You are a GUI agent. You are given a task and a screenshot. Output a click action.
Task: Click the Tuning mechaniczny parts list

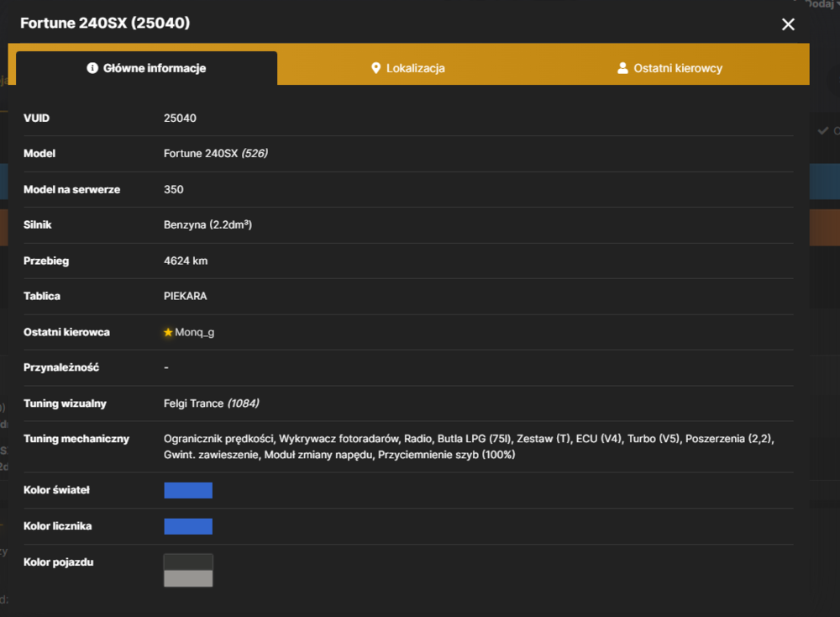tap(469, 446)
